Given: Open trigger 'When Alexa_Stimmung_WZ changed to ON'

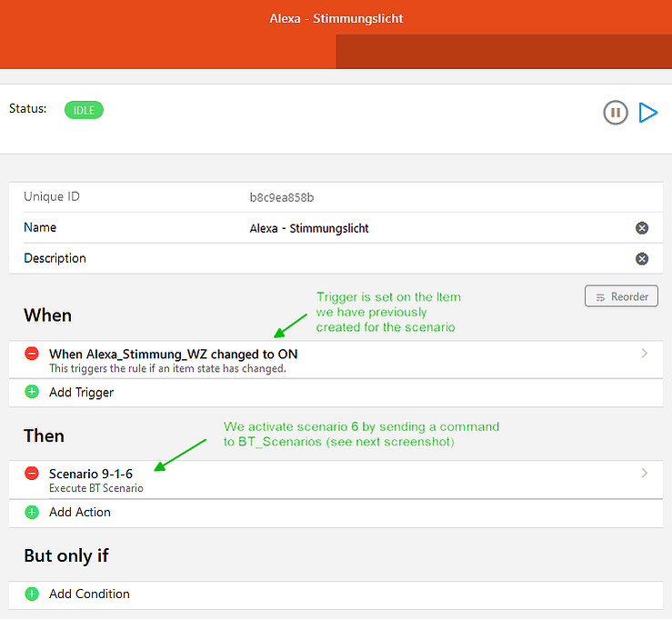Looking at the screenshot, I should (x=173, y=354).
